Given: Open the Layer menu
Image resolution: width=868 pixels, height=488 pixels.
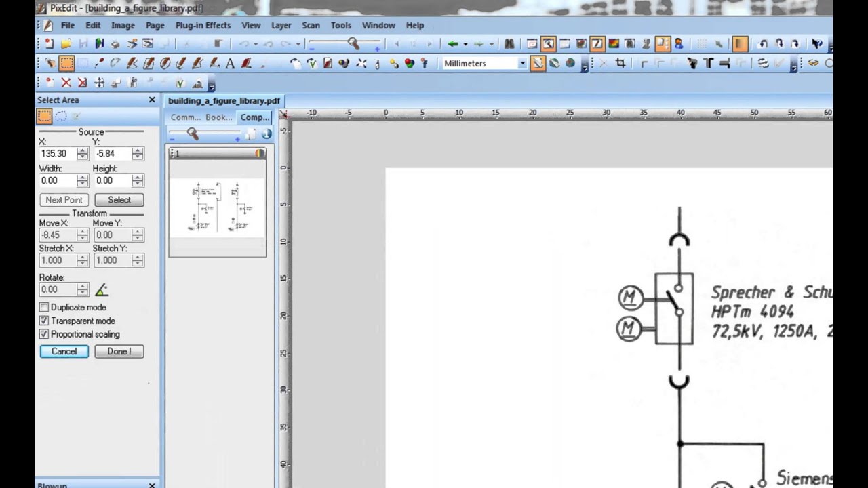Looking at the screenshot, I should (281, 25).
